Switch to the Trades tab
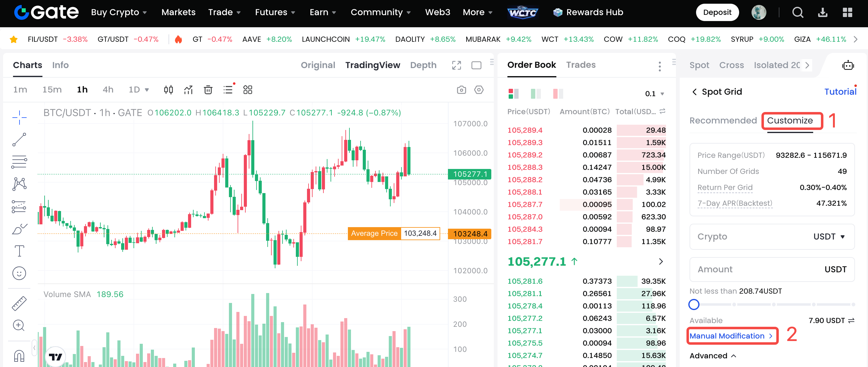 (x=581, y=65)
